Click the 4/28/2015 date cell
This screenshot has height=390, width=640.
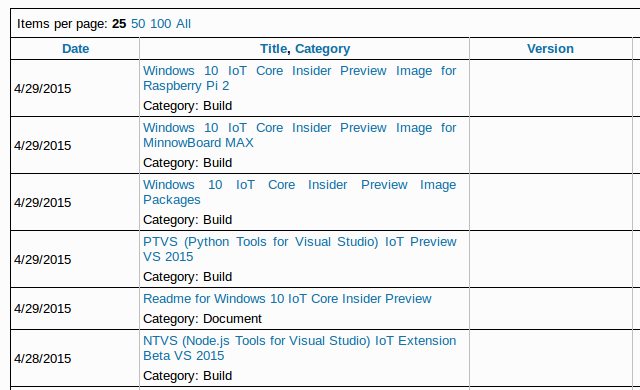(x=75, y=358)
